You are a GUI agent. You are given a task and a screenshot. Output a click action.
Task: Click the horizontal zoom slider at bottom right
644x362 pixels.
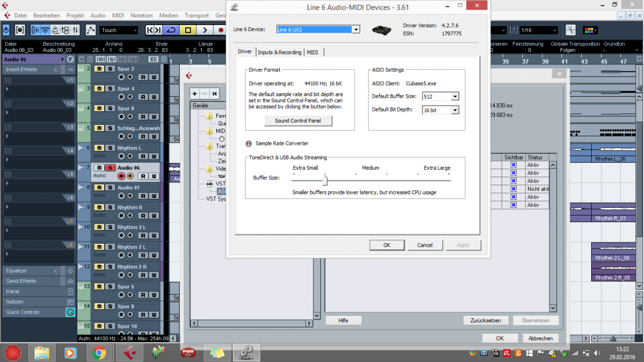(613, 338)
